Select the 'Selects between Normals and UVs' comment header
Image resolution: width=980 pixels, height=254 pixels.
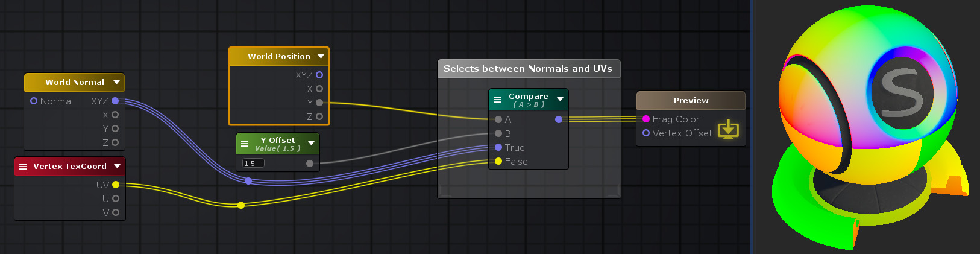528,69
